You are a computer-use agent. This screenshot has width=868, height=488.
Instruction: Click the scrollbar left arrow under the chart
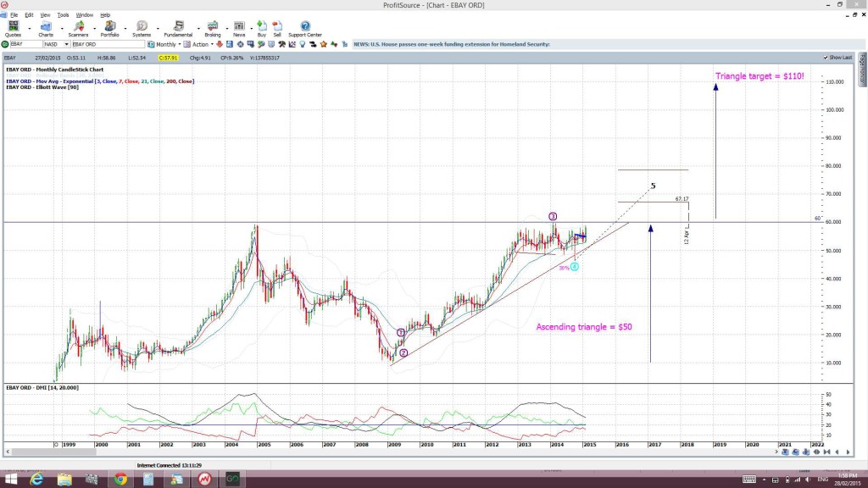(x=7, y=452)
